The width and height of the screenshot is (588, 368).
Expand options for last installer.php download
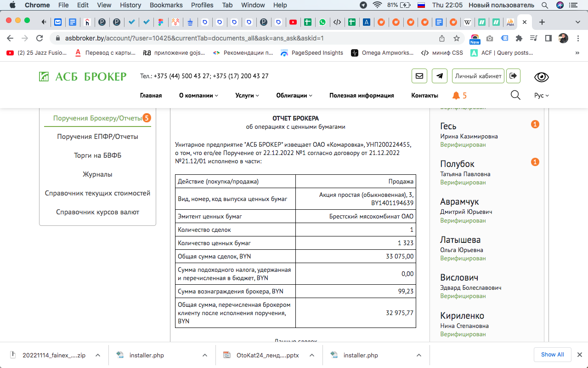[418, 355]
